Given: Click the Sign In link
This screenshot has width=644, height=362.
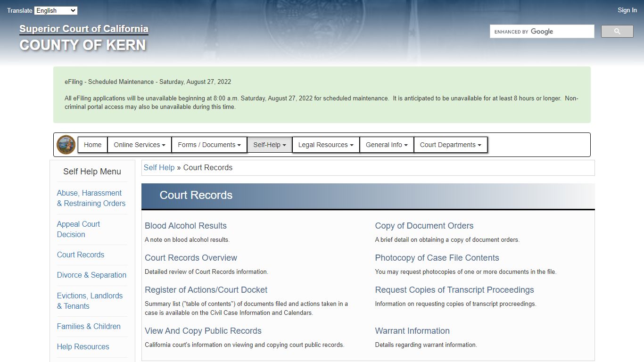Looking at the screenshot, I should pyautogui.click(x=627, y=10).
